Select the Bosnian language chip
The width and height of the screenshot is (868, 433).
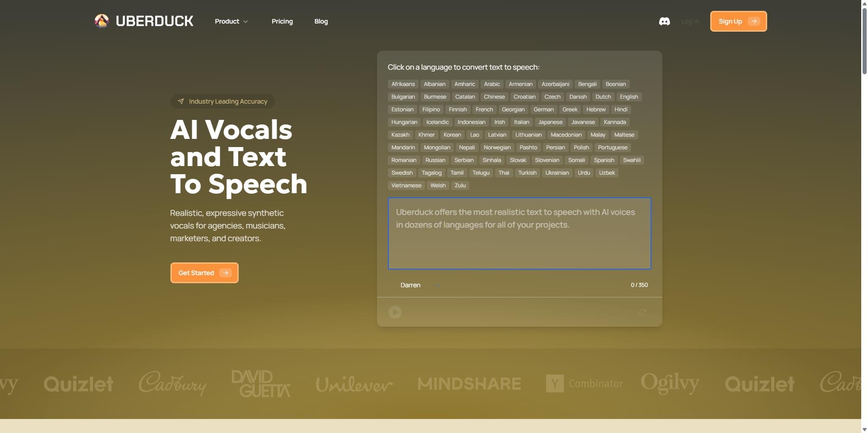tap(616, 84)
